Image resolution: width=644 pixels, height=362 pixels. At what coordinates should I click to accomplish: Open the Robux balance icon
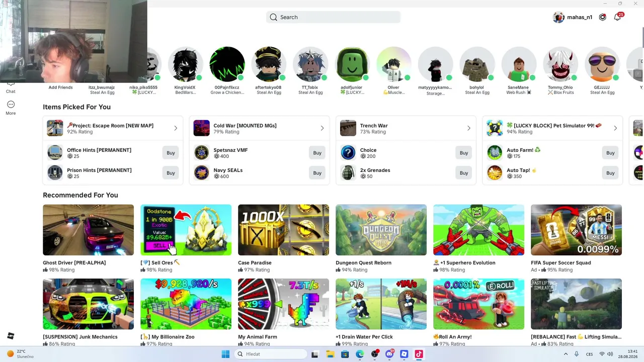[x=602, y=17]
